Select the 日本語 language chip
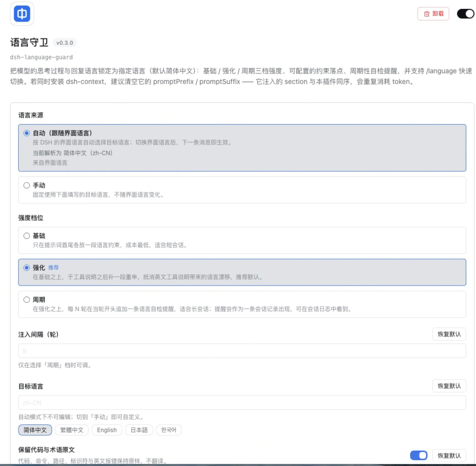The height and width of the screenshot is (466, 476). [139, 430]
